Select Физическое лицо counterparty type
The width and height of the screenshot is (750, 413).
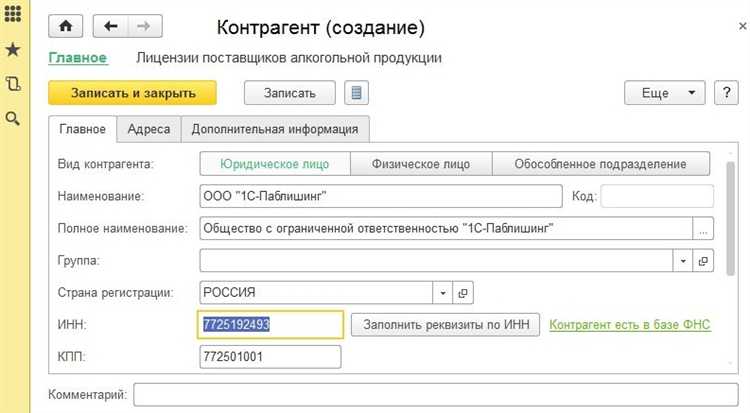point(421,164)
